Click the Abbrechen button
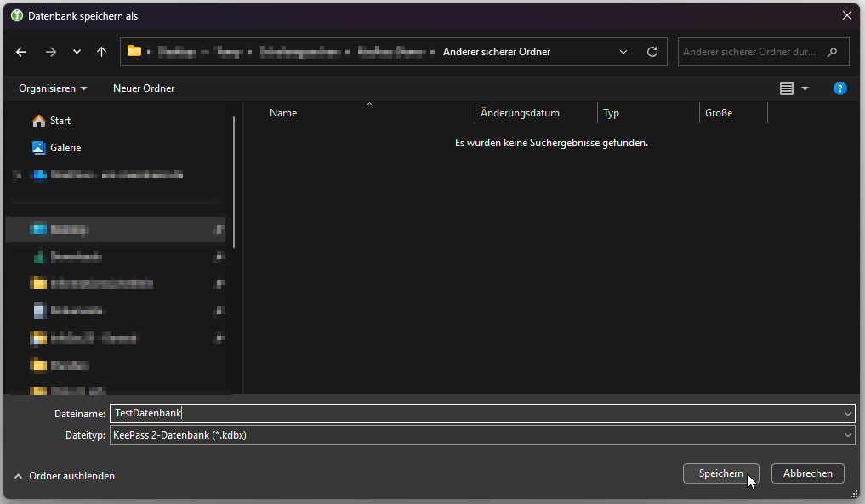The image size is (865, 504). tap(808, 473)
